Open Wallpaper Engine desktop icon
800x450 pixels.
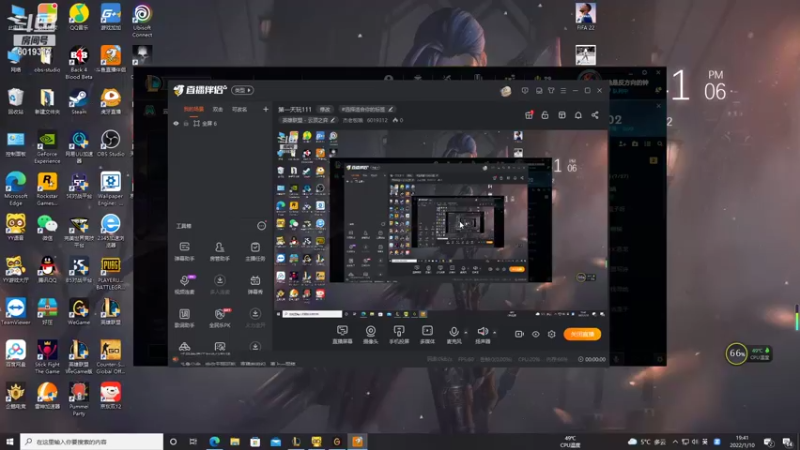(x=110, y=189)
